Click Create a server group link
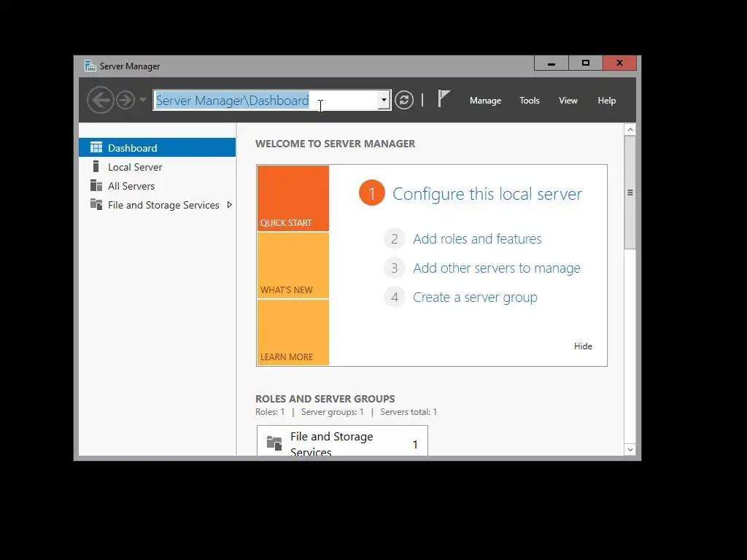The height and width of the screenshot is (560, 747). (475, 297)
